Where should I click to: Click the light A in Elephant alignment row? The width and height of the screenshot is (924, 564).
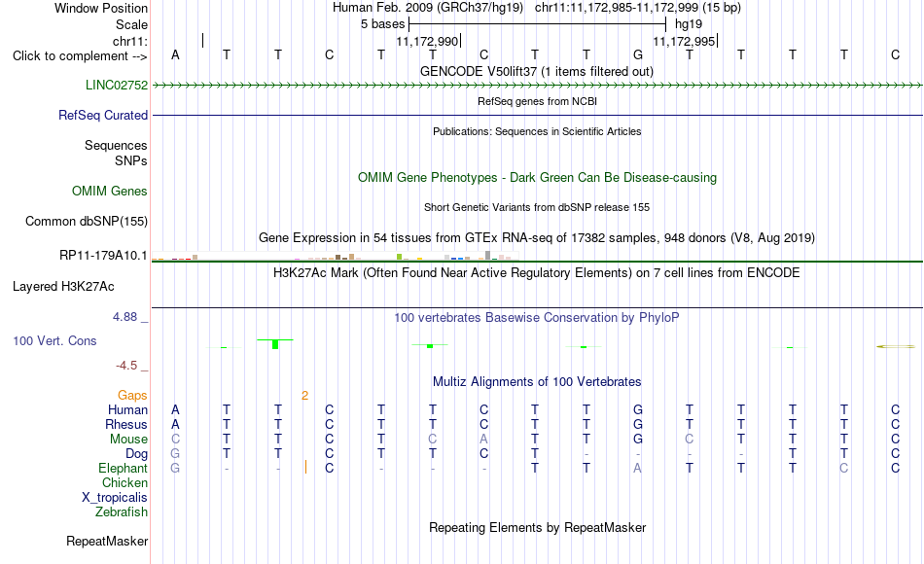click(638, 468)
